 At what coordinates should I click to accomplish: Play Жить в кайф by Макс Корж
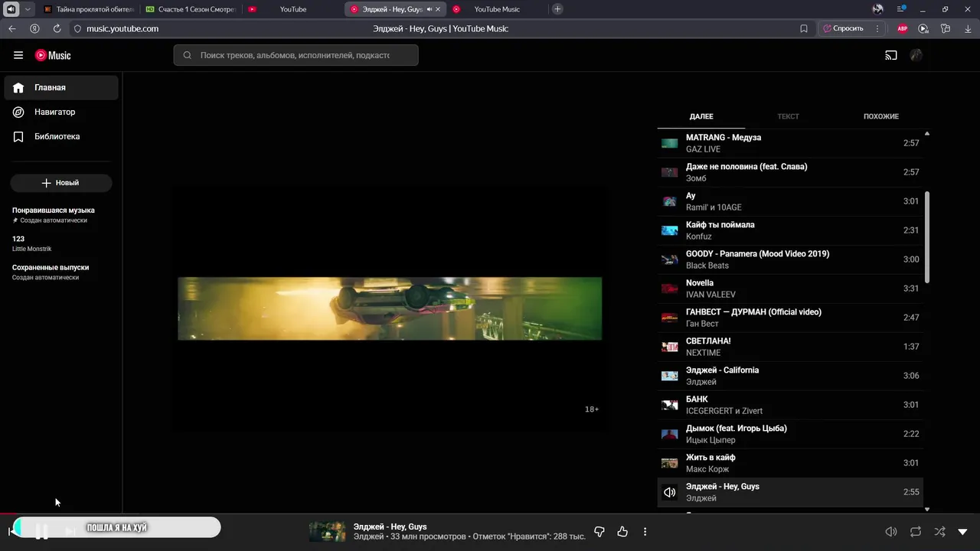click(790, 463)
